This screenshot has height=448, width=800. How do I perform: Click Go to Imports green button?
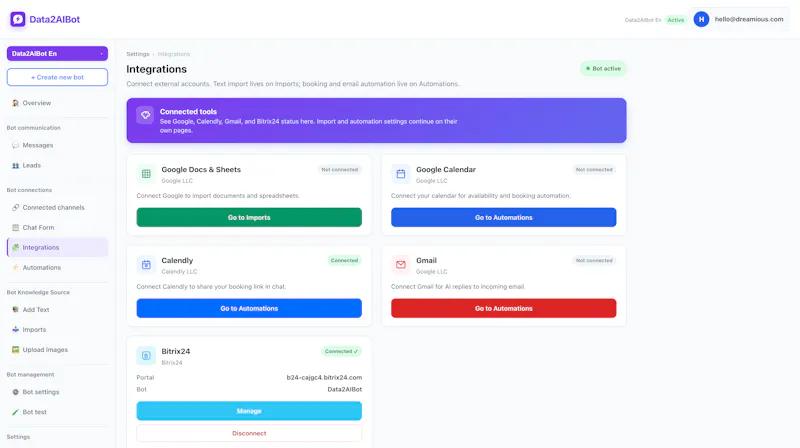tap(249, 217)
